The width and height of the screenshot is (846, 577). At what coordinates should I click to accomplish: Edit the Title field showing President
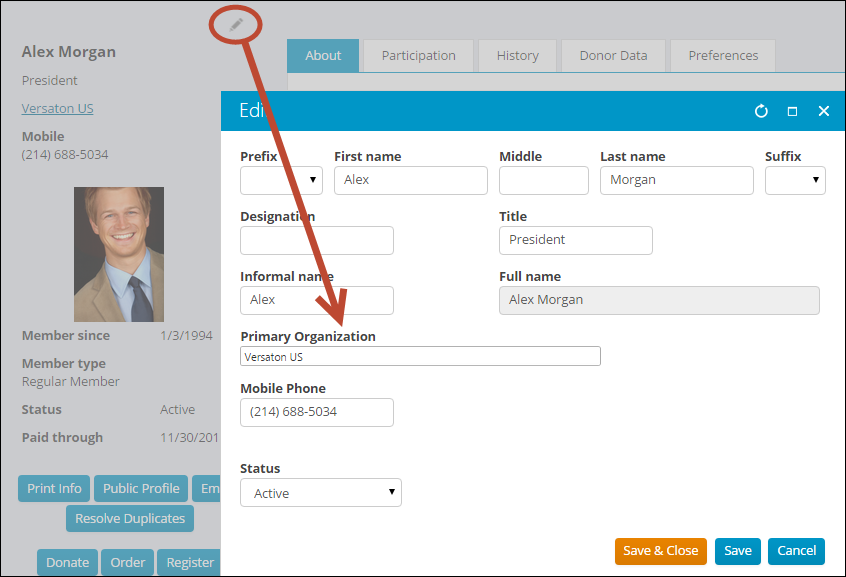click(576, 240)
